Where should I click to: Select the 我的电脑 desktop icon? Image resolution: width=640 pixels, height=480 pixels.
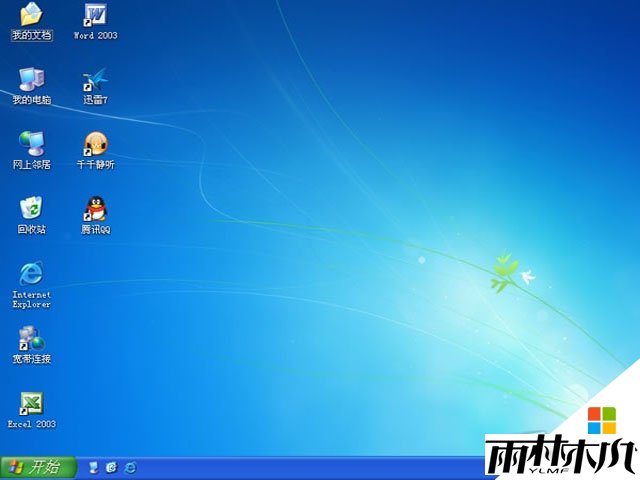[31, 80]
